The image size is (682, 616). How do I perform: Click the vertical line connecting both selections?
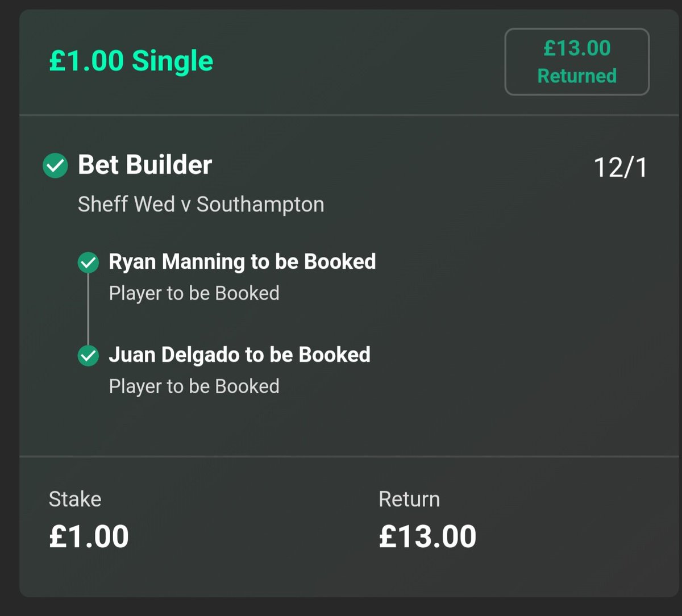88,309
